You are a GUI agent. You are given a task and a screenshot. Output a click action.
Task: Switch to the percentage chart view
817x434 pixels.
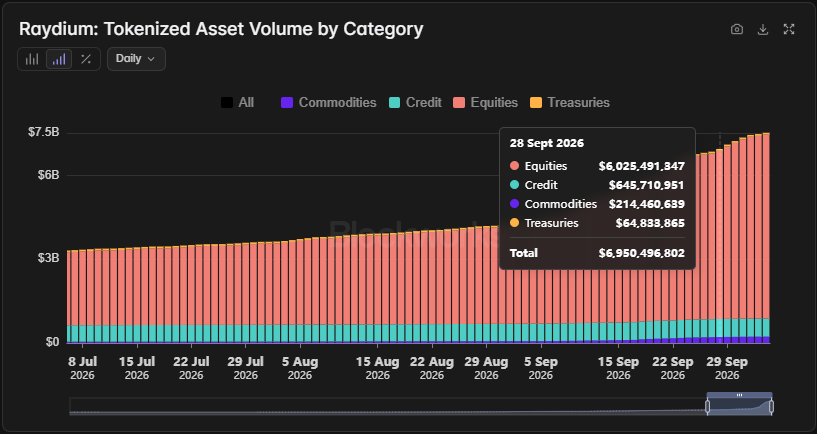point(86,59)
